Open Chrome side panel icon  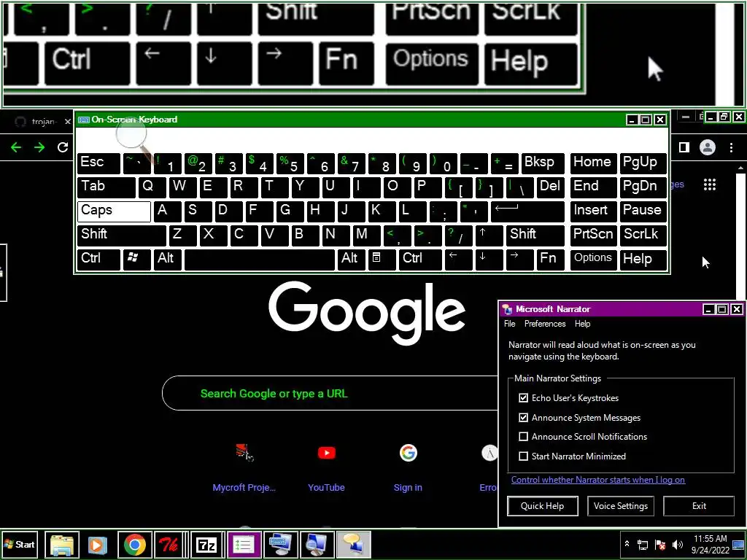point(684,147)
